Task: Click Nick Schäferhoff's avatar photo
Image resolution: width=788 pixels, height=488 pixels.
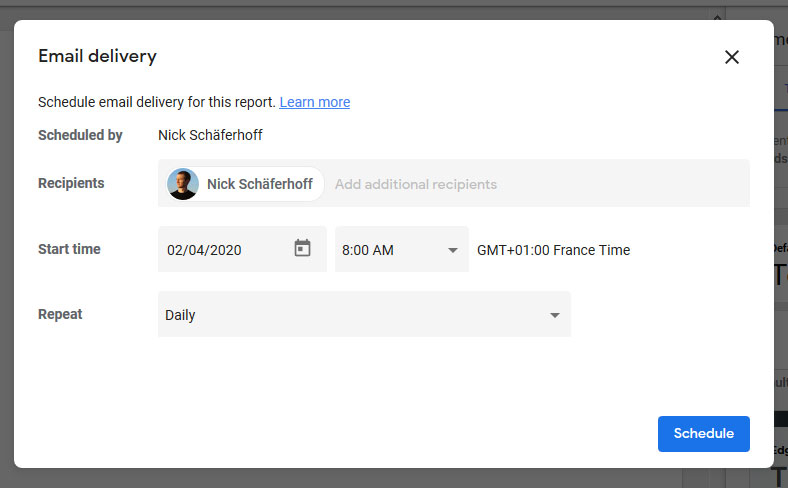Action: 182,184
